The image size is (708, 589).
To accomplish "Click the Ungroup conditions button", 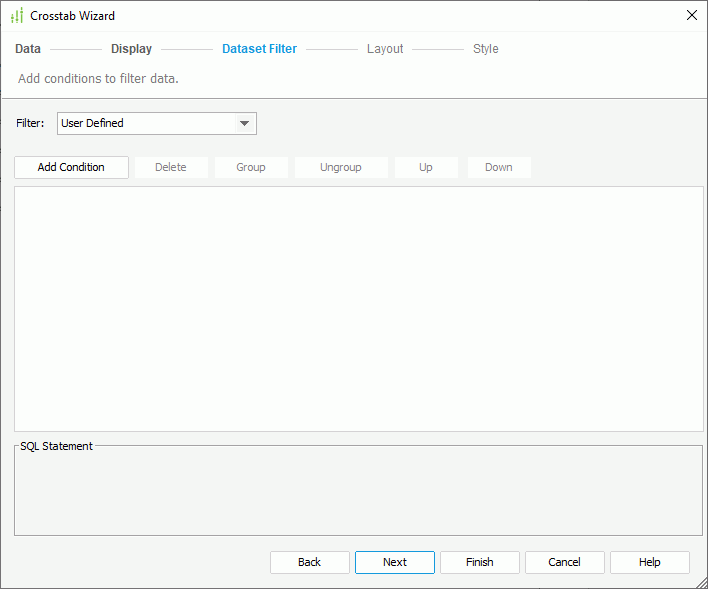I will pyautogui.click(x=341, y=167).
